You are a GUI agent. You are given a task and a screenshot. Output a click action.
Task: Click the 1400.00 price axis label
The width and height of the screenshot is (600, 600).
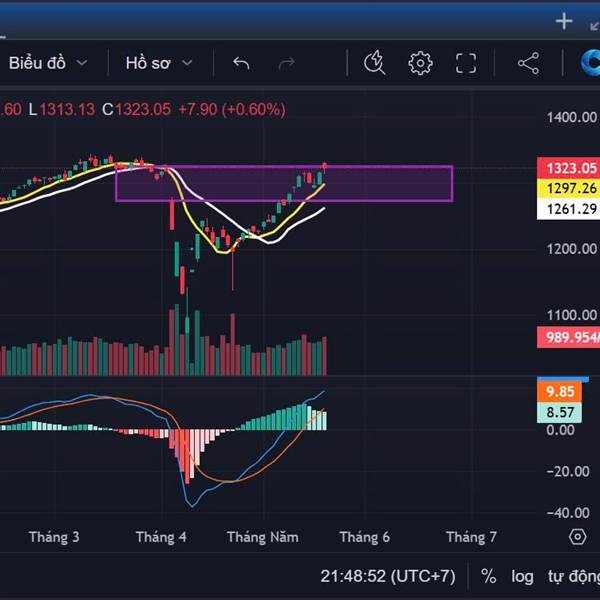tap(572, 117)
